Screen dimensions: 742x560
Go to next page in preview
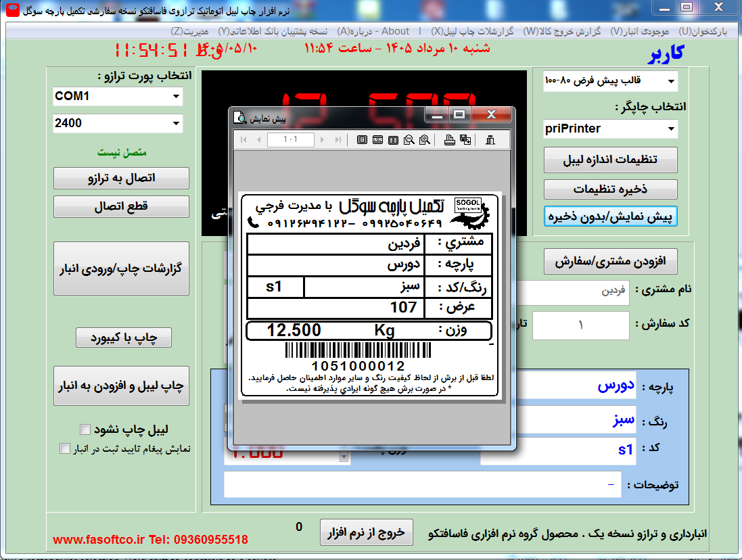click(322, 139)
